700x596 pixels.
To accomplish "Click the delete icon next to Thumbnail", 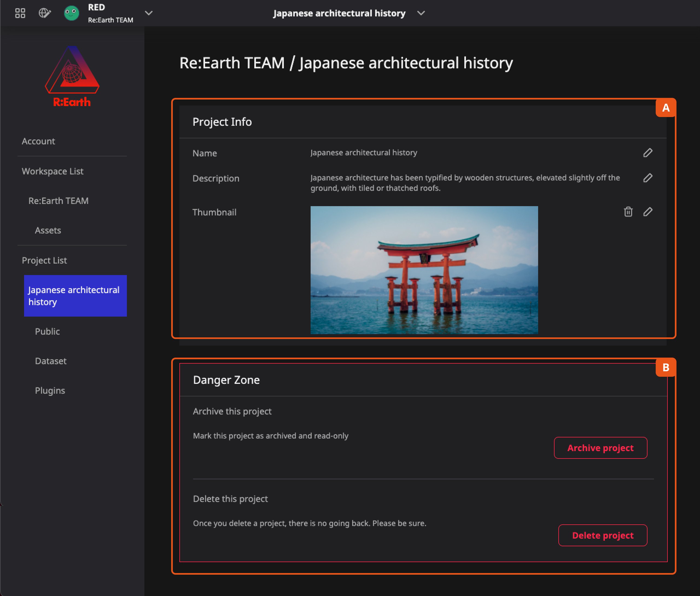I will [x=628, y=211].
